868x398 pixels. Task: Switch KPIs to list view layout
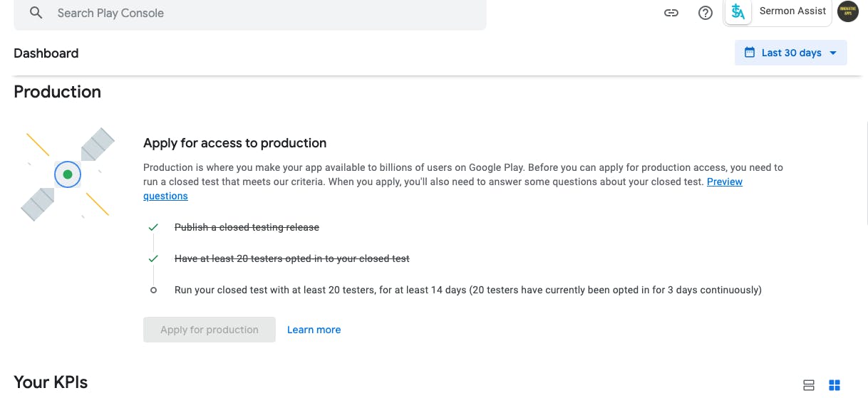[809, 385]
